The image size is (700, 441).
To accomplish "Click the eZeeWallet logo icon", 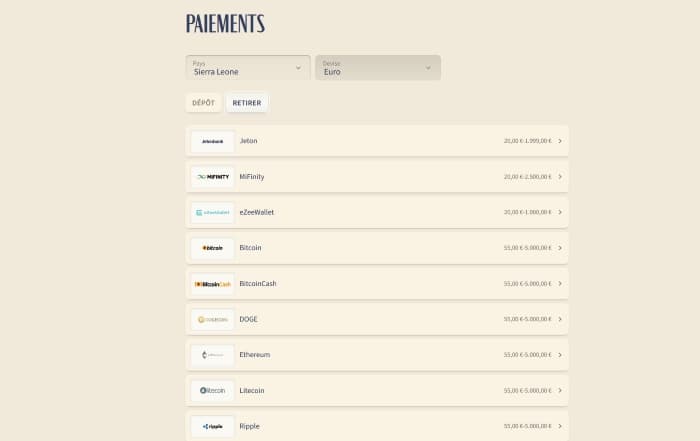I will click(x=212, y=212).
